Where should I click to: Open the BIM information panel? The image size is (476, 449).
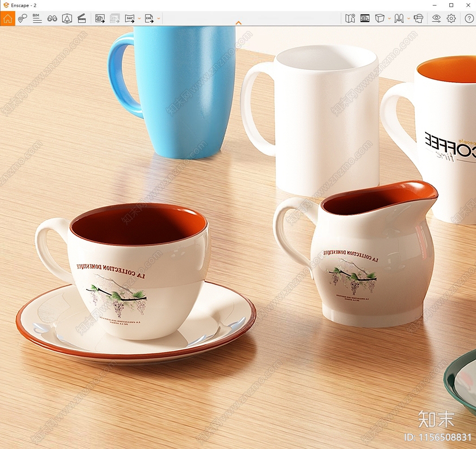click(37, 19)
